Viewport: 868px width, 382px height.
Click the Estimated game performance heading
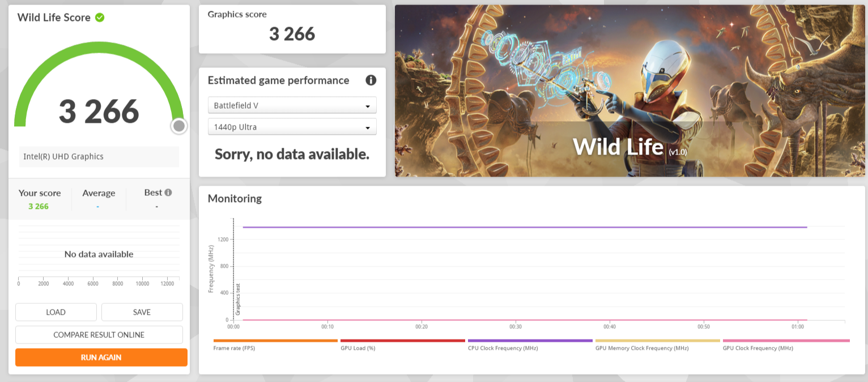point(278,80)
